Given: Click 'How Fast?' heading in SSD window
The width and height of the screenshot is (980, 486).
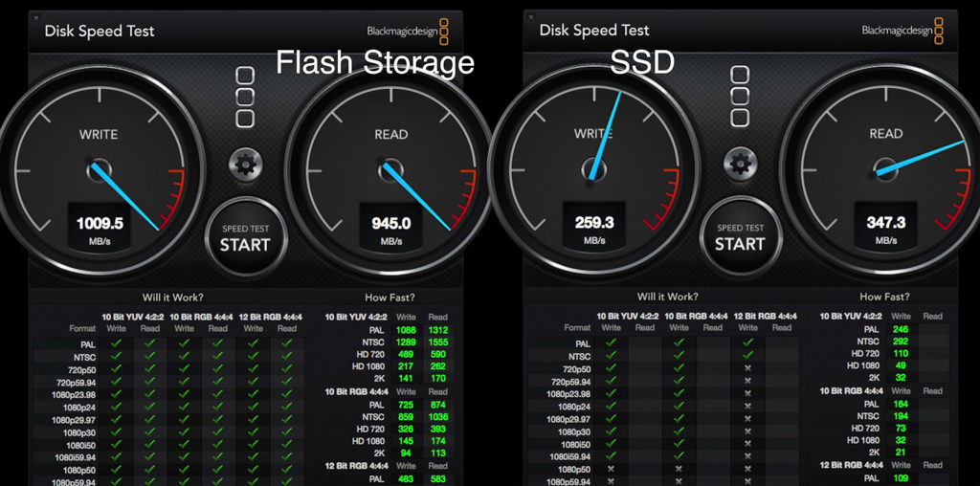Looking at the screenshot, I should pyautogui.click(x=885, y=297).
